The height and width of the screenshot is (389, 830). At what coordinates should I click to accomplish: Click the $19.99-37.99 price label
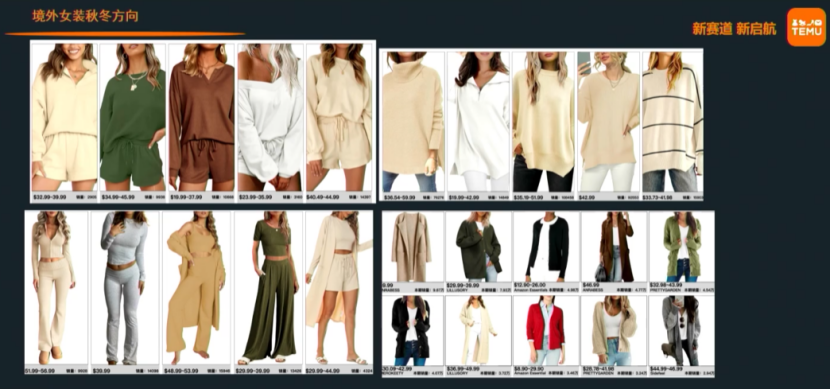[187, 197]
